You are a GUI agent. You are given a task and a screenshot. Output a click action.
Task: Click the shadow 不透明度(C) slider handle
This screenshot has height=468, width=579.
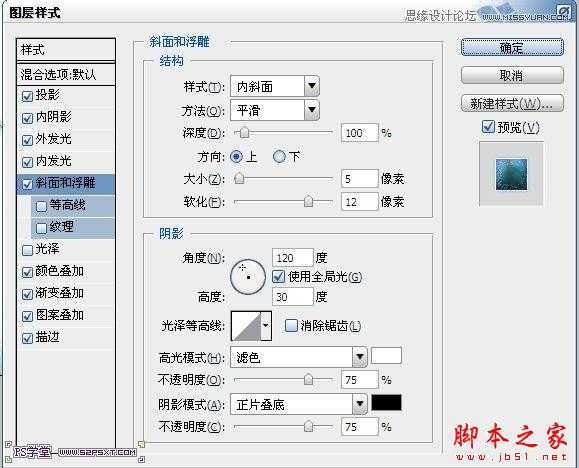click(308, 427)
